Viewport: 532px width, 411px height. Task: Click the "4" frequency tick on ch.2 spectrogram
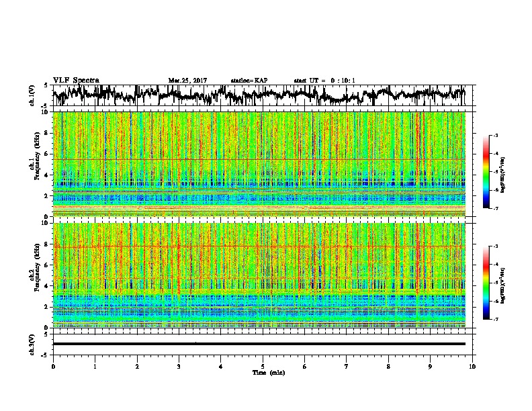tap(48, 286)
